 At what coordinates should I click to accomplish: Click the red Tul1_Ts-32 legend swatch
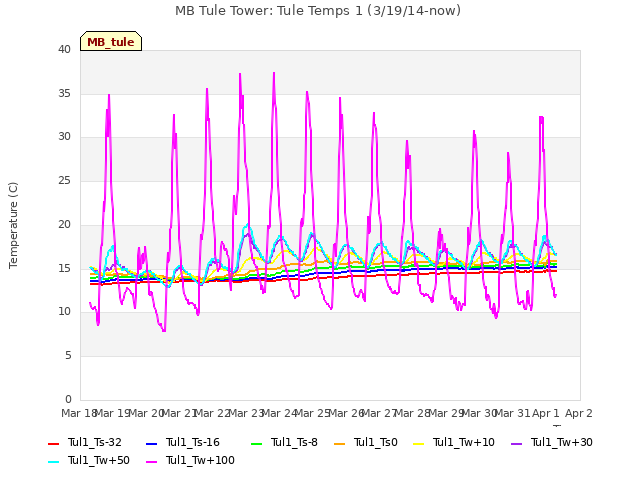point(53,444)
